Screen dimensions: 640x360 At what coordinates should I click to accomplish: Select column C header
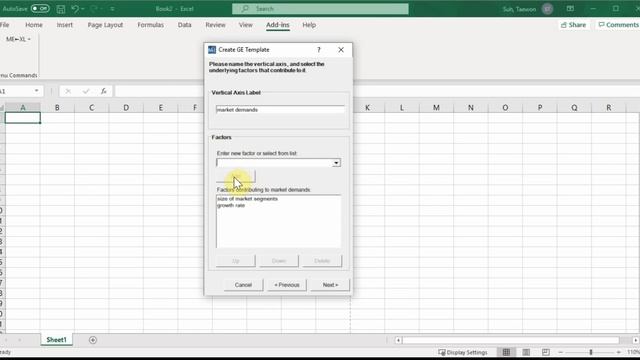click(x=91, y=108)
